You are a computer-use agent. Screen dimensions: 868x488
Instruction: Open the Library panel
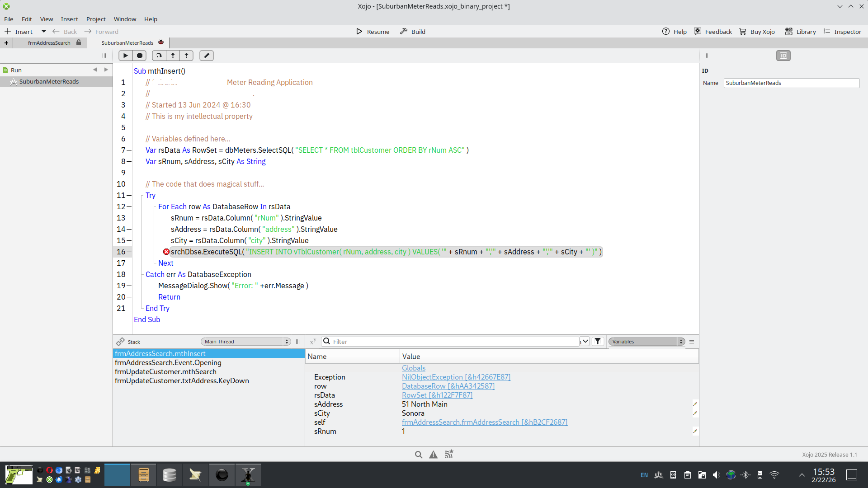click(x=800, y=32)
